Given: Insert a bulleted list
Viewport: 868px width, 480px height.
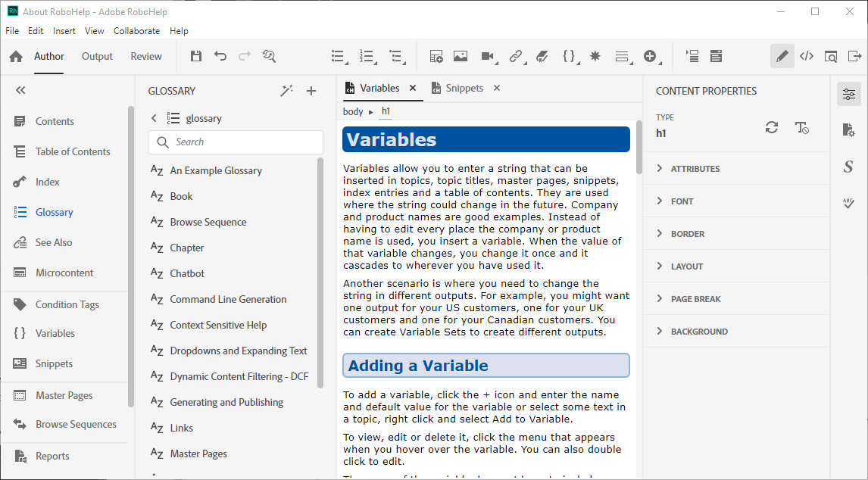Looking at the screenshot, I should (339, 56).
